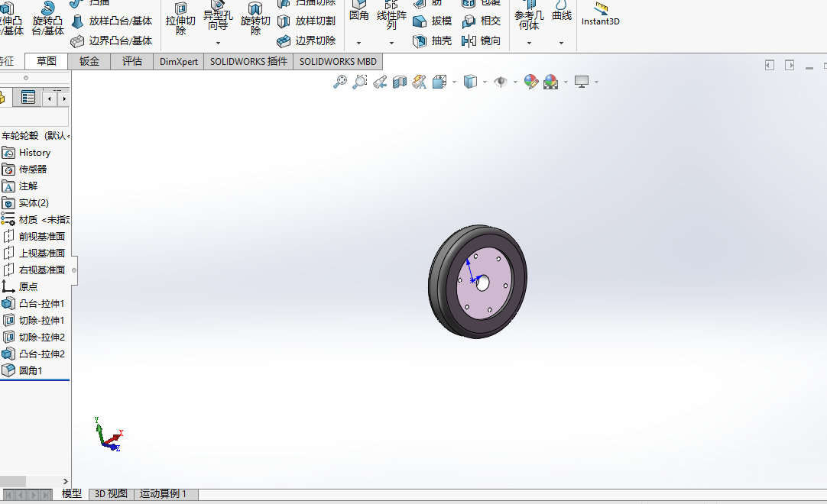Choose the 边界切除 boundary cut tool
The image size is (827, 504).
tap(306, 40)
